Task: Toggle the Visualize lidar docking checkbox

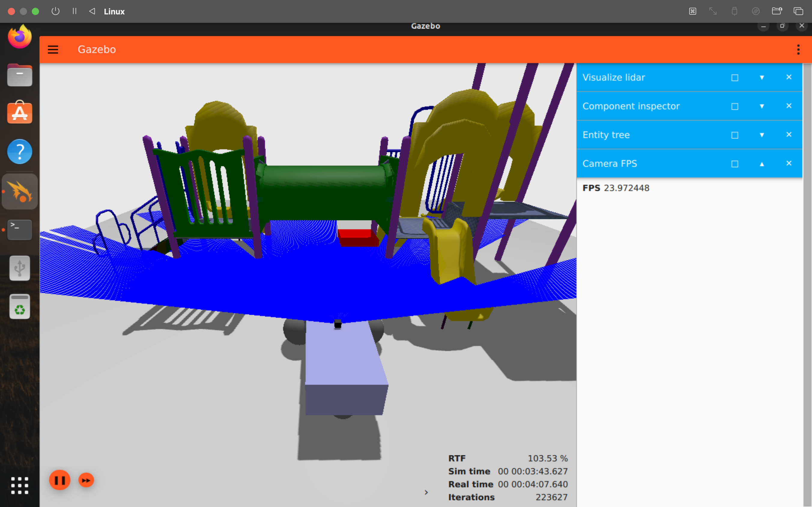Action: point(734,77)
